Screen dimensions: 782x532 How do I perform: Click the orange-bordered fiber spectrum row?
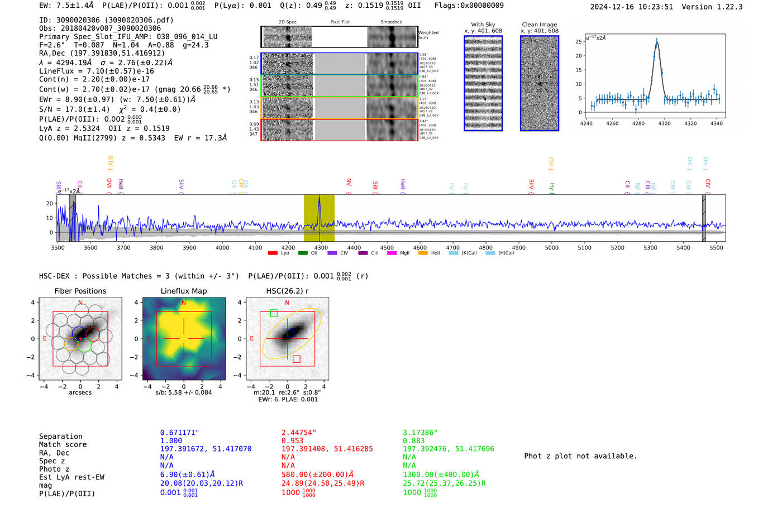coord(340,108)
